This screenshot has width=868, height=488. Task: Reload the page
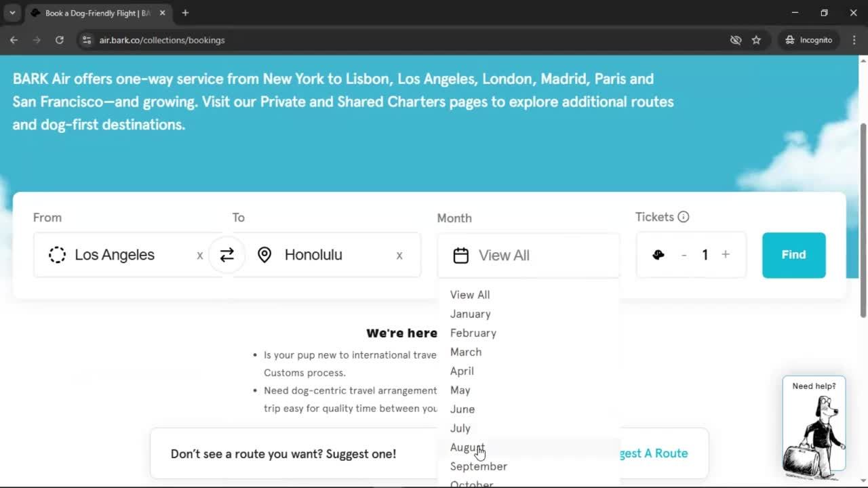coord(60,40)
